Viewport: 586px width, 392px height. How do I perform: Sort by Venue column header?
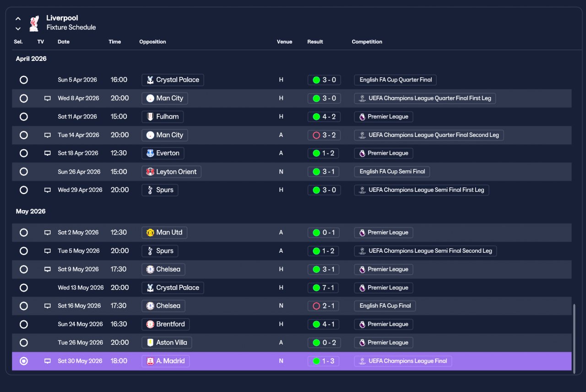284,42
